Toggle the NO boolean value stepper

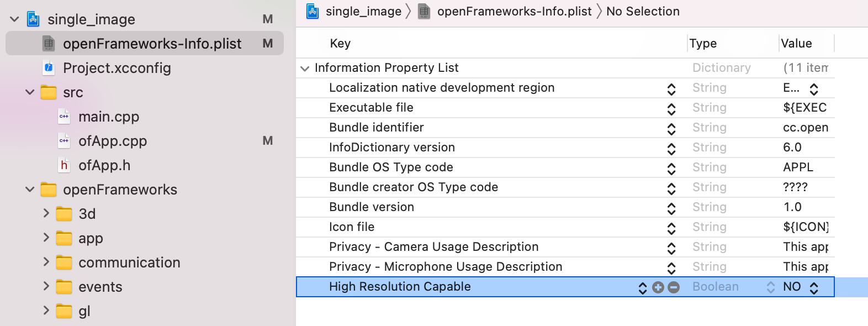click(x=814, y=287)
